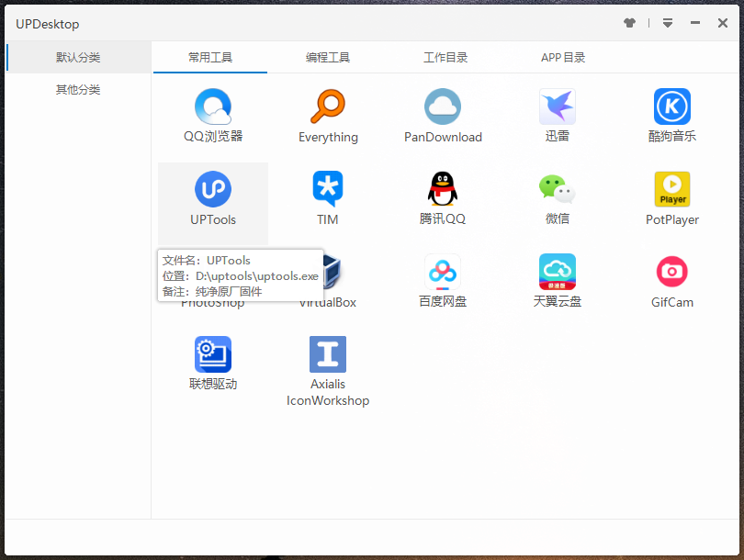Launch TIM messenger icon
This screenshot has height=560, width=744.
coord(328,190)
